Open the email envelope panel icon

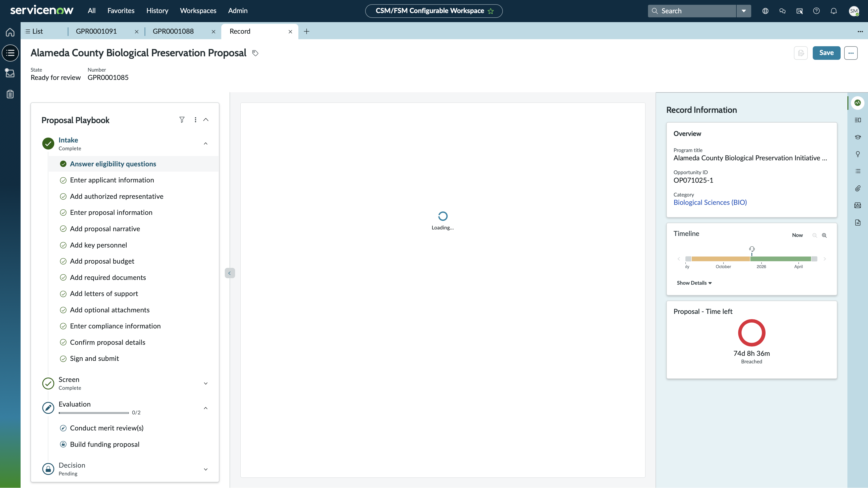click(857, 205)
